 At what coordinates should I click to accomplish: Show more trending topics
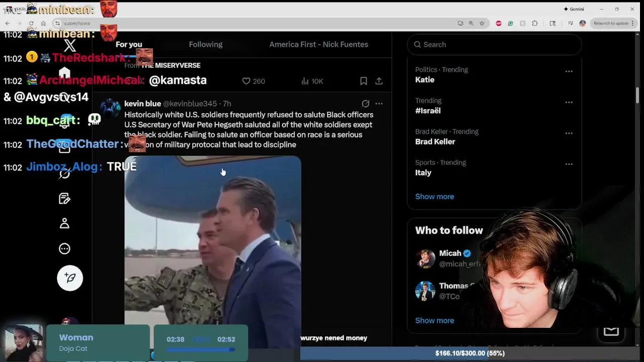[435, 197]
